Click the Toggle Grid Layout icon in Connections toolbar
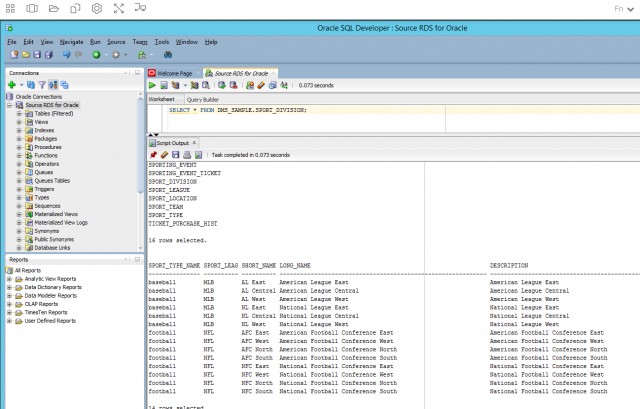Image resolution: width=640 pixels, height=409 pixels. pyautogui.click(x=64, y=85)
